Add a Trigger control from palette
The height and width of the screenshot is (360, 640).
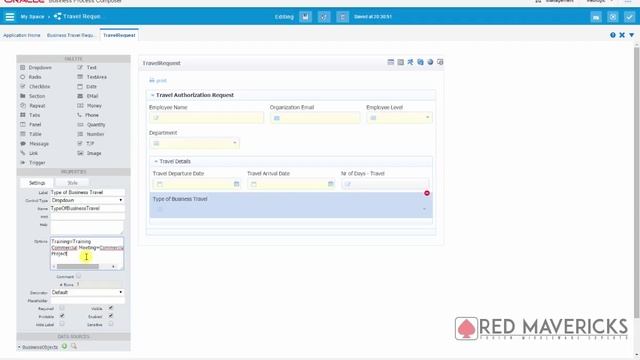[33, 162]
